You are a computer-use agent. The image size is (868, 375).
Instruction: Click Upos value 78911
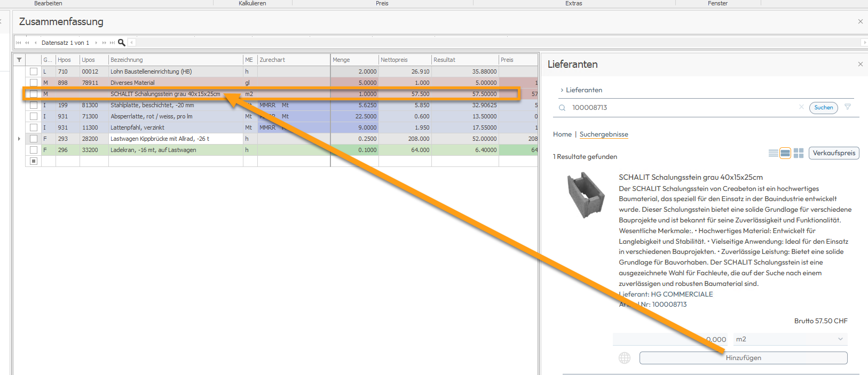click(94, 83)
